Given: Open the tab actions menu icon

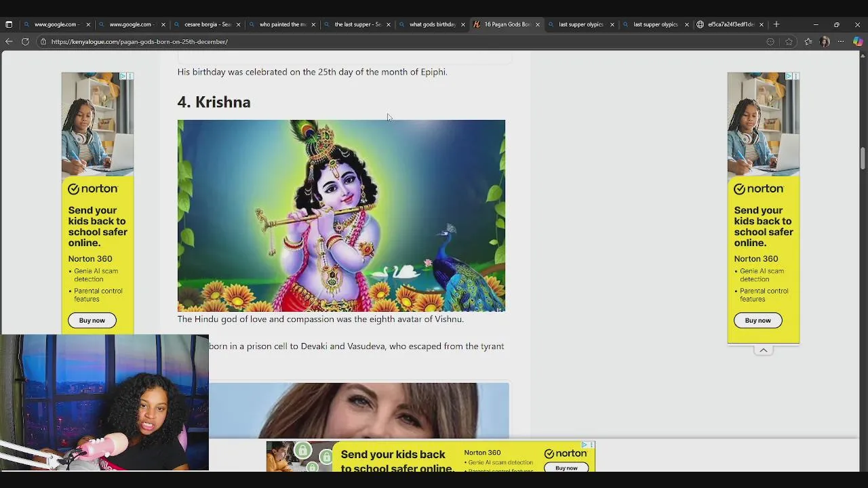Looking at the screenshot, I should click(x=9, y=24).
